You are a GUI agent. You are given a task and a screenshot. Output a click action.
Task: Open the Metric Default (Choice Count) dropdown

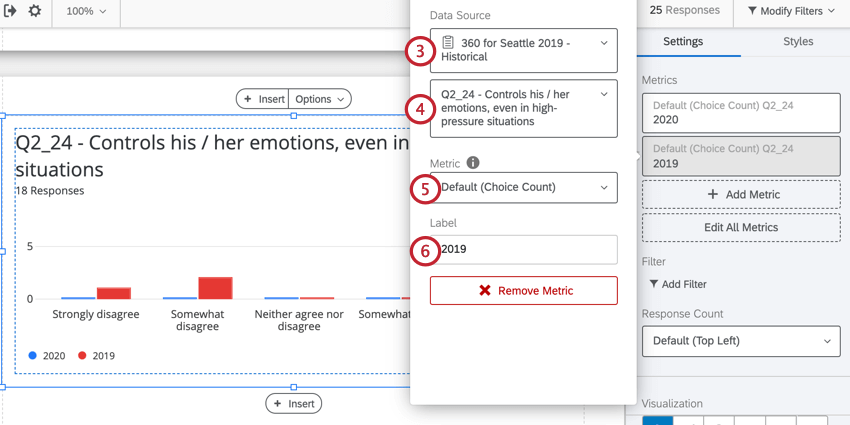524,188
